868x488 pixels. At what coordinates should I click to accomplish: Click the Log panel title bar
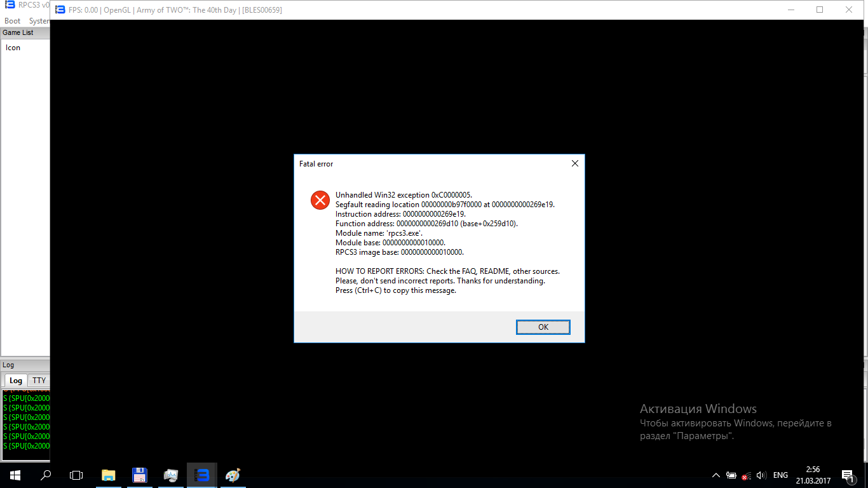coord(25,365)
